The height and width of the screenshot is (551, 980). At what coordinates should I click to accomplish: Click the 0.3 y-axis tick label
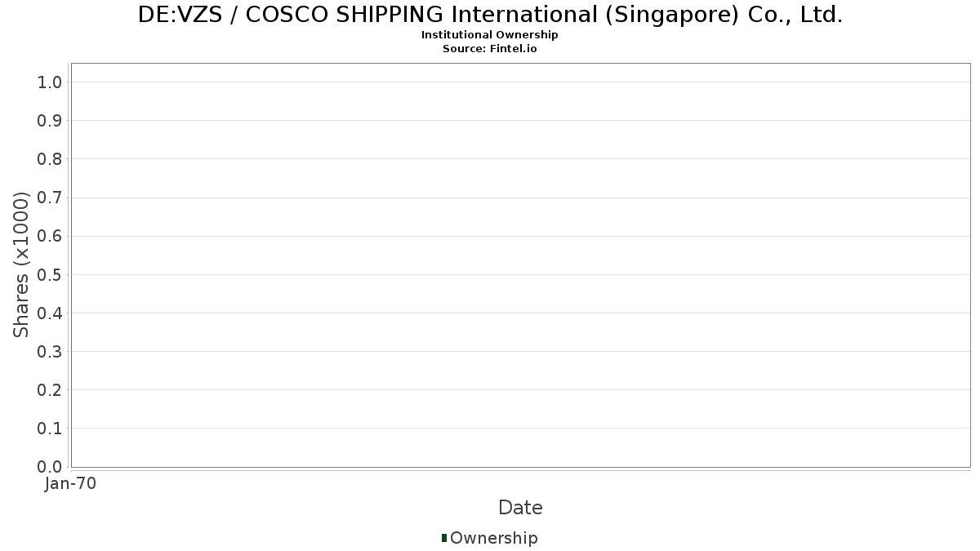click(50, 351)
